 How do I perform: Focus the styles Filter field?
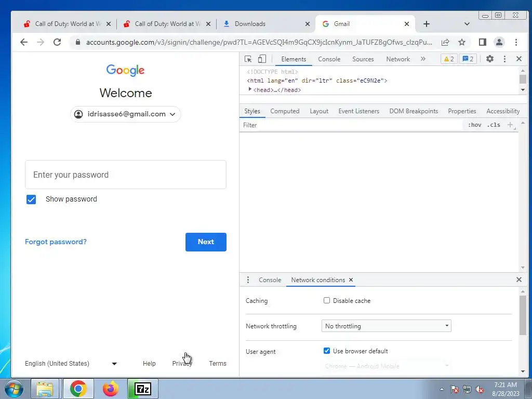351,125
